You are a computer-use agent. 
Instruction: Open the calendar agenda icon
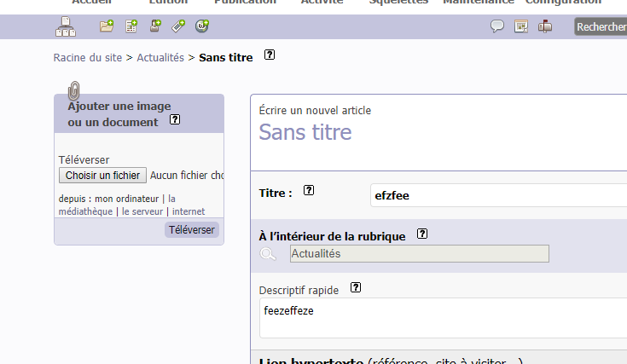point(521,26)
